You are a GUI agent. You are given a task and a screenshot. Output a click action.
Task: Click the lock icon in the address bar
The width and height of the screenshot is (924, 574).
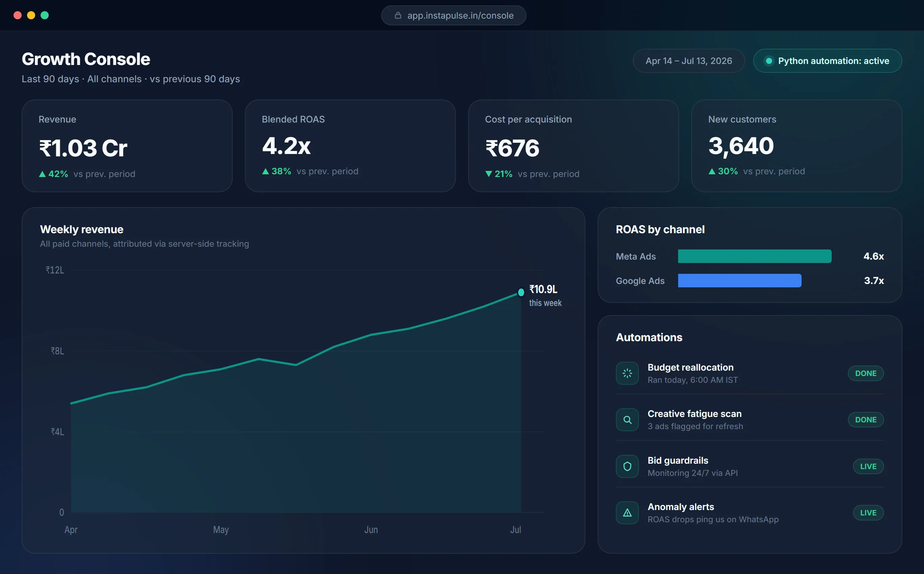(398, 15)
